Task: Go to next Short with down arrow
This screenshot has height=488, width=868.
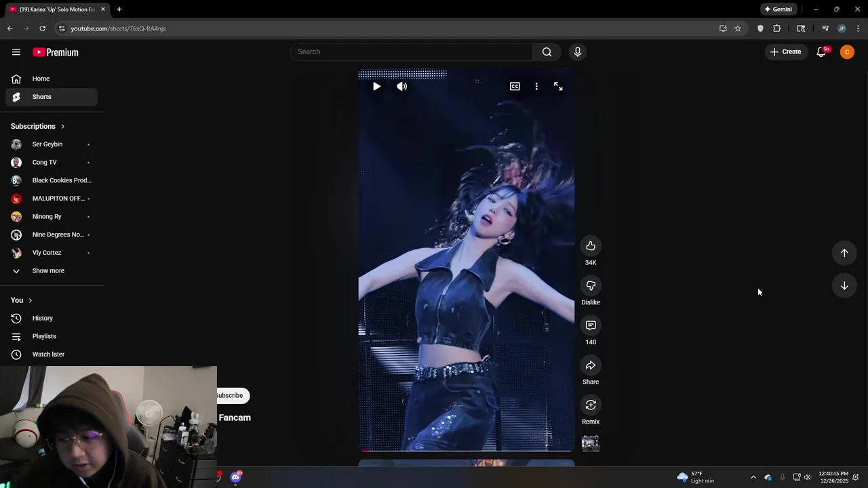Action: tap(844, 286)
